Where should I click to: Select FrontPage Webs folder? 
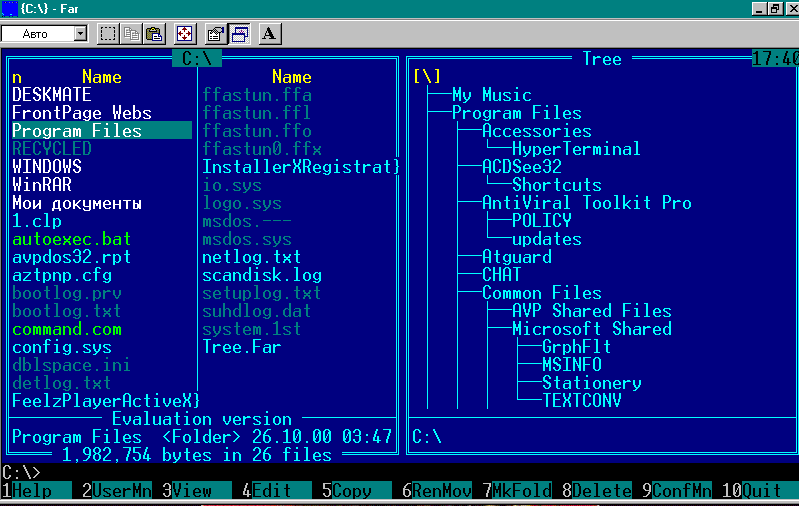(82, 113)
